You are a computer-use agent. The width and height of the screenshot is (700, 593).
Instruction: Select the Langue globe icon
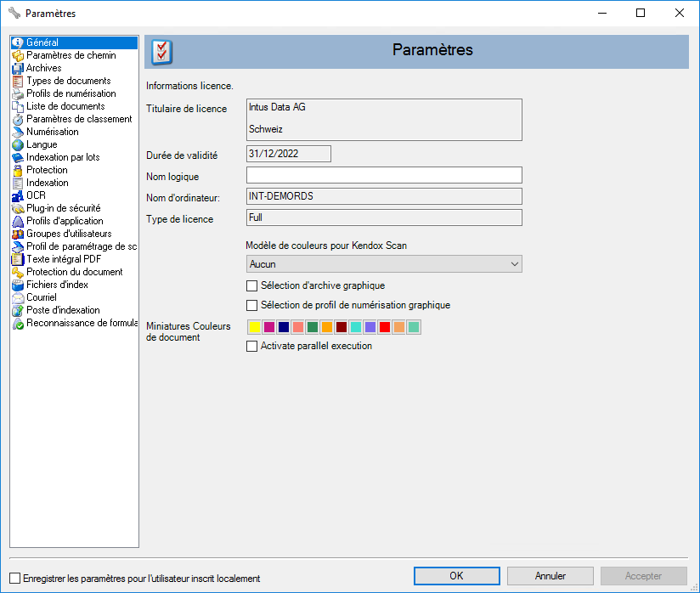point(18,144)
